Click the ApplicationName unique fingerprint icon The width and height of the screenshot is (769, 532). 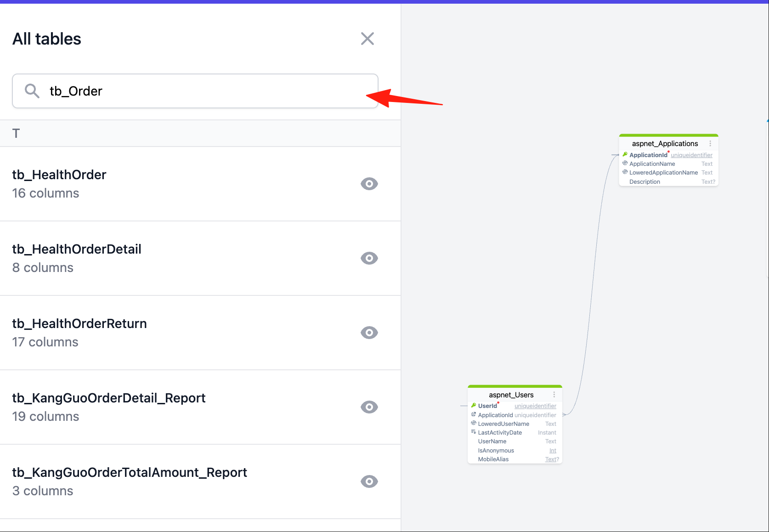pyautogui.click(x=625, y=163)
